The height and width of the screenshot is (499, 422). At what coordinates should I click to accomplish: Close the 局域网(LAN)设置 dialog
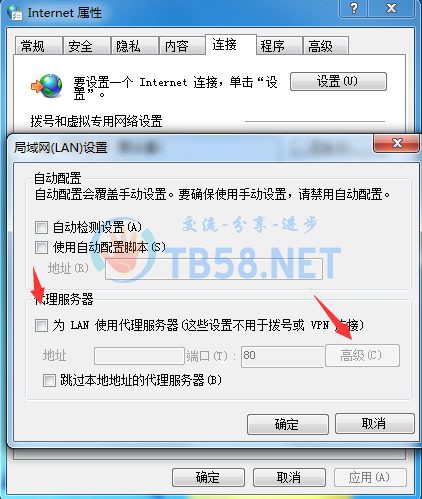tap(397, 143)
